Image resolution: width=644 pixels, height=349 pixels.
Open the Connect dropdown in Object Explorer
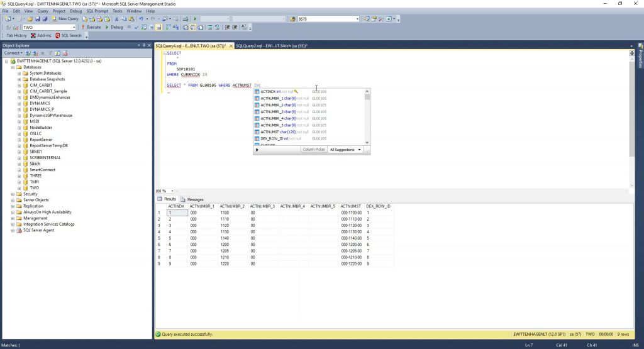(x=14, y=53)
